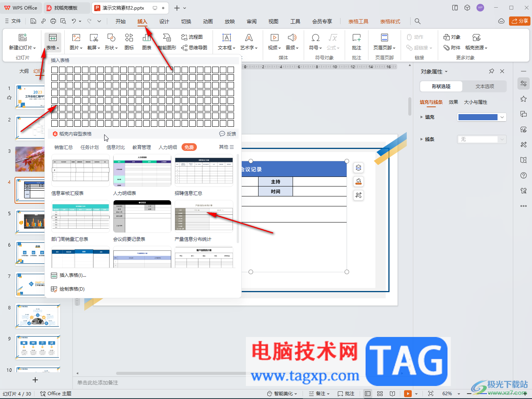532x399 pixels.
Task: Pin the Object Properties panel
Action: 491,71
